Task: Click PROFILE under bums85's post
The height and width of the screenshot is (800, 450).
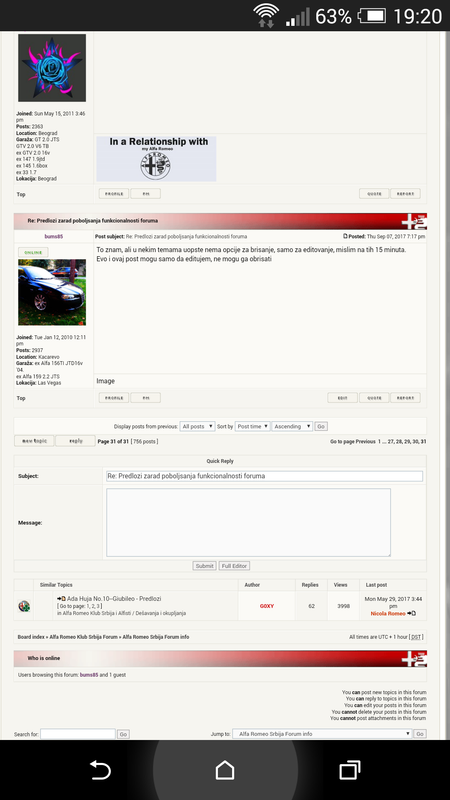Action: click(x=114, y=398)
